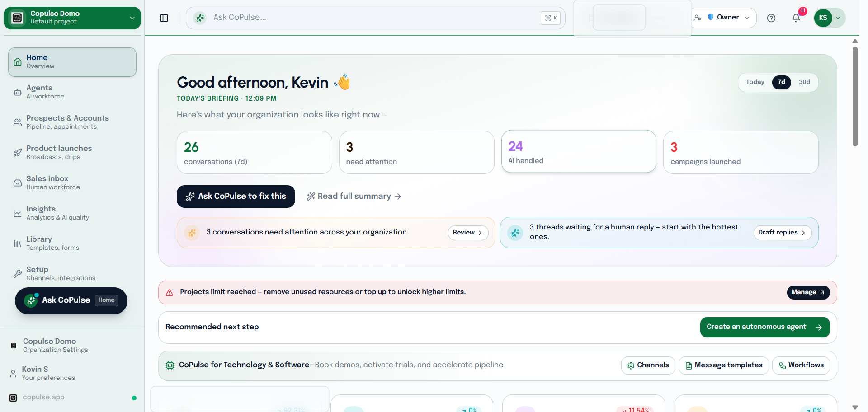Go to Prospects & Accounts
This screenshot has height=412, width=868.
point(72,122)
